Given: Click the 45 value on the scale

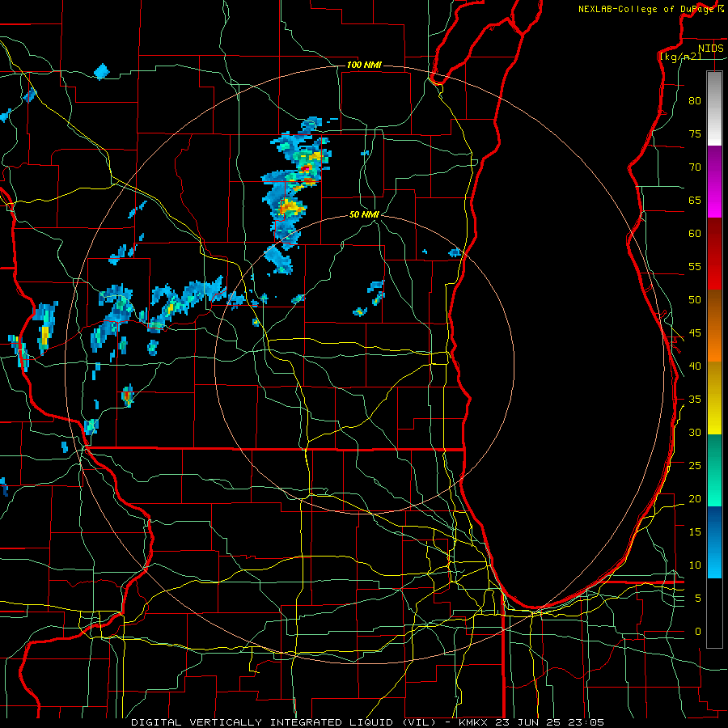Looking at the screenshot, I should 695,333.
